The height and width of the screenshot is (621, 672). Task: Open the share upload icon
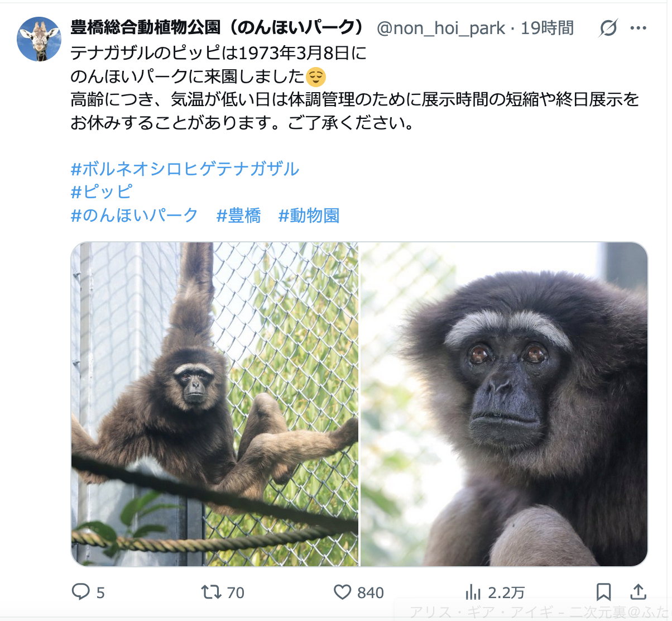(x=639, y=592)
